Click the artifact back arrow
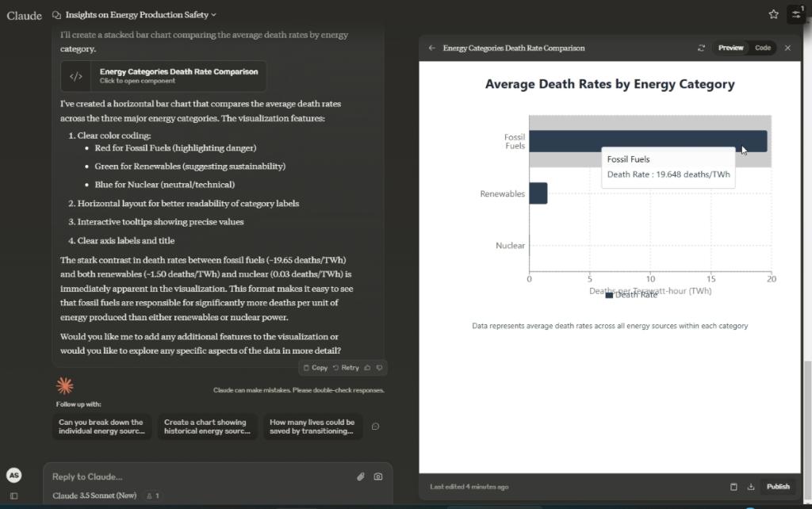The height and width of the screenshot is (509, 812). pos(432,48)
